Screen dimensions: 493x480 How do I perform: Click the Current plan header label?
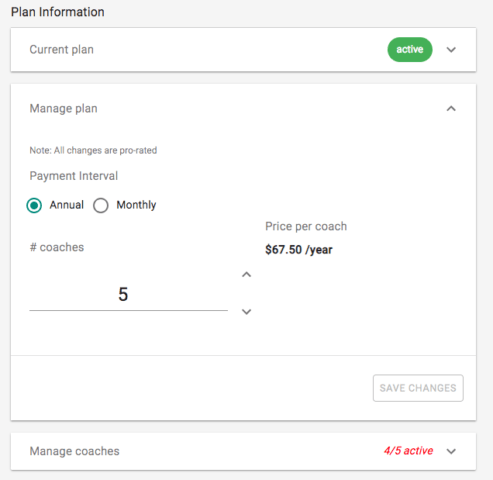62,50
